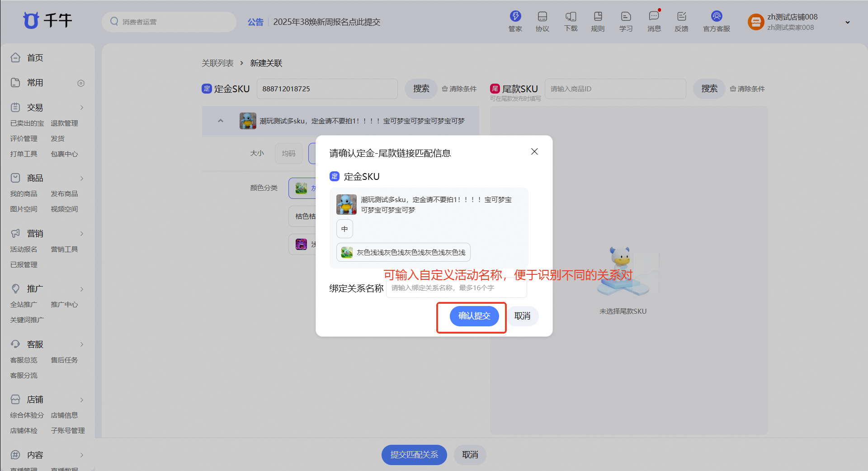
Task: Select the 桔色桔 color option
Action: [302, 216]
